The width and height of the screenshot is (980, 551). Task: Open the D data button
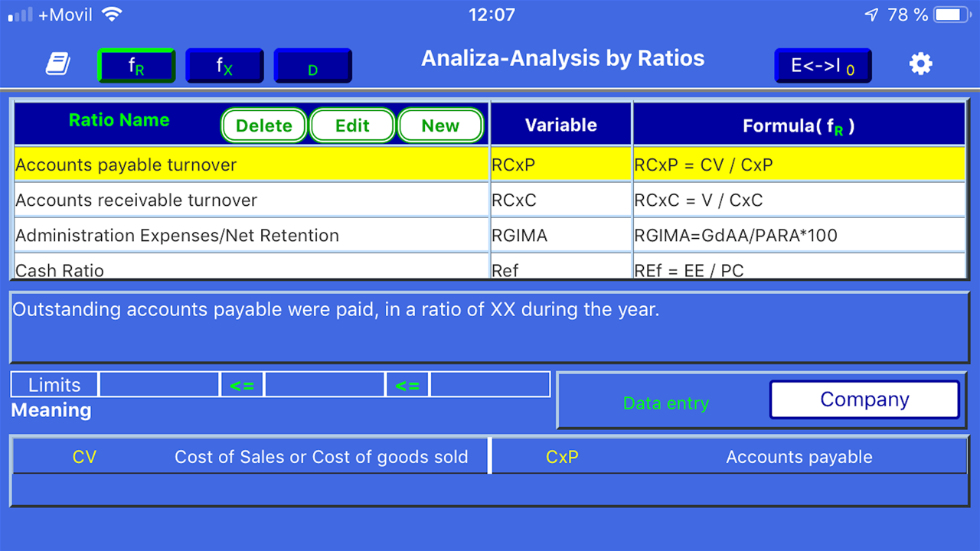[x=312, y=66]
